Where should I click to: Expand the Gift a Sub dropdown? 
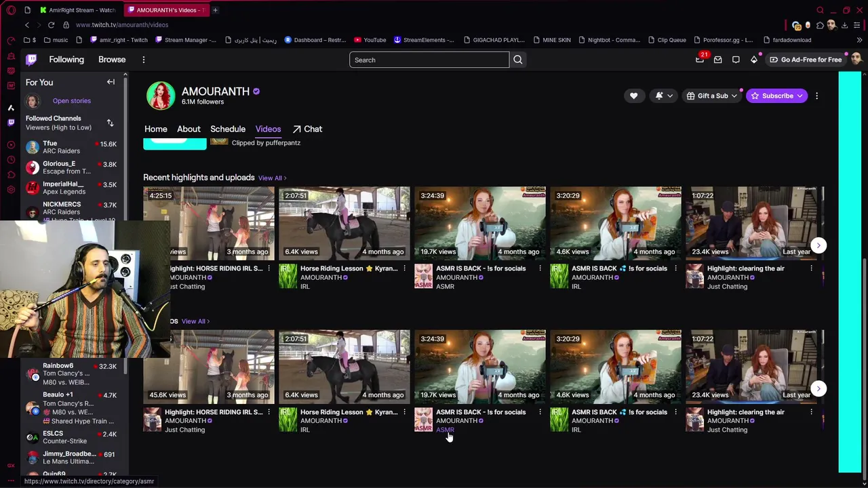[x=712, y=96]
